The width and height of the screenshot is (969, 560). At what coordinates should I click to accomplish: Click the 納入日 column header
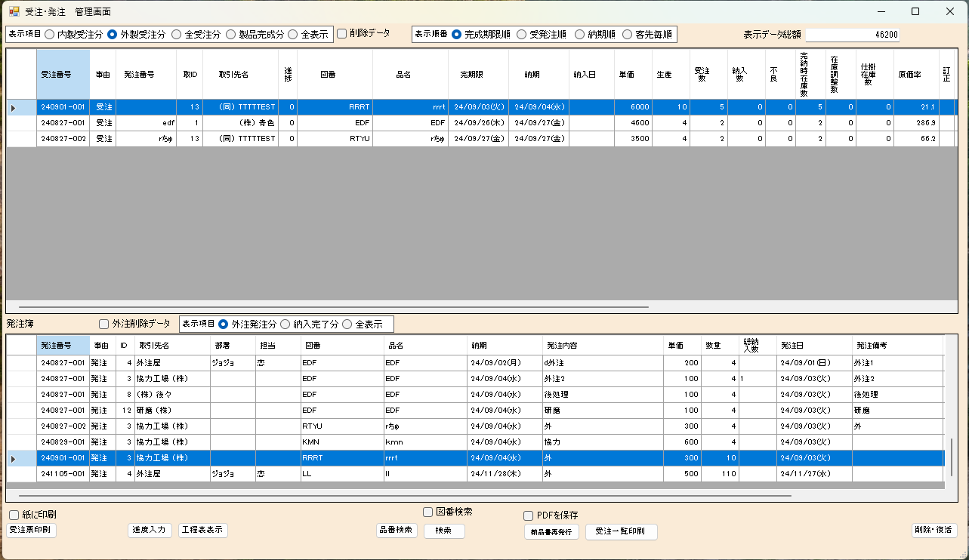(x=591, y=75)
